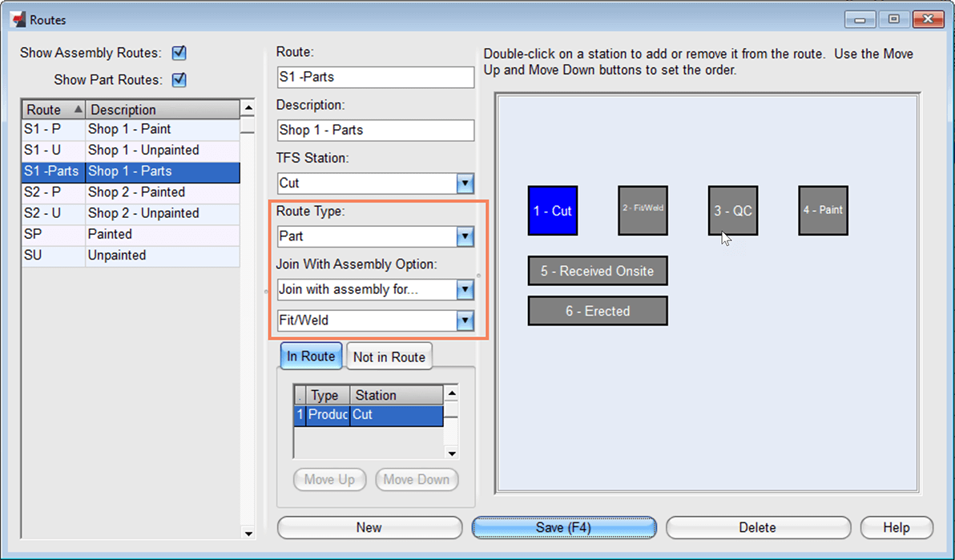Click into the Description text field
The image size is (955, 560).
coord(375,131)
